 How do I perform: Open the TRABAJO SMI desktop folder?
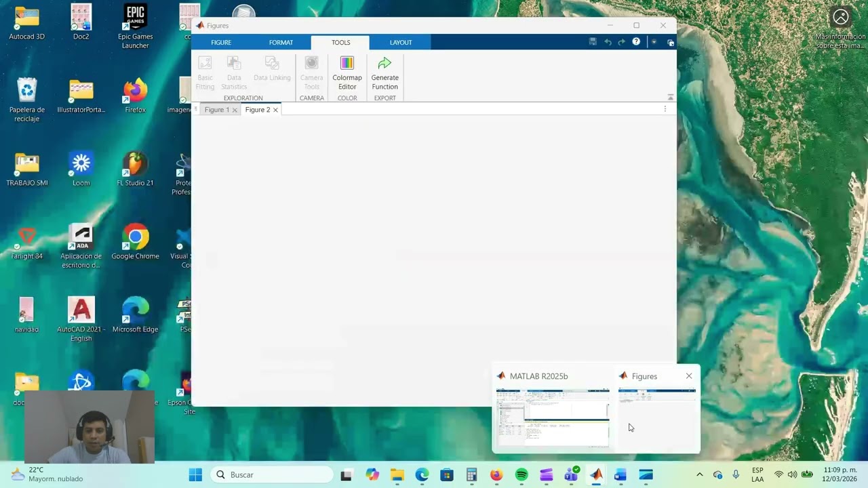click(27, 169)
